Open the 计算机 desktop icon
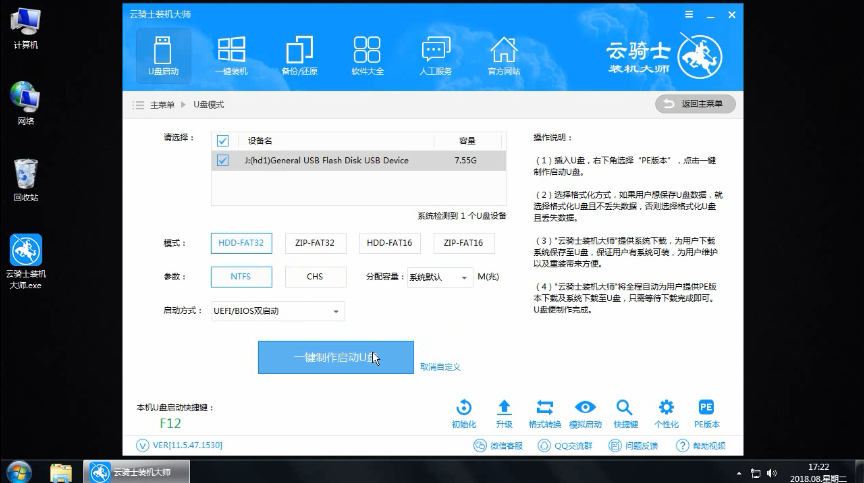This screenshot has height=483, width=864. (x=25, y=28)
